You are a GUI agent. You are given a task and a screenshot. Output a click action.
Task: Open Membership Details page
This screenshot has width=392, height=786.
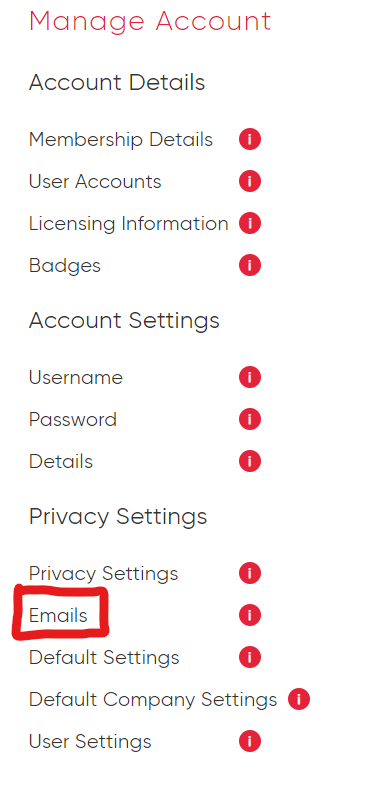point(121,139)
